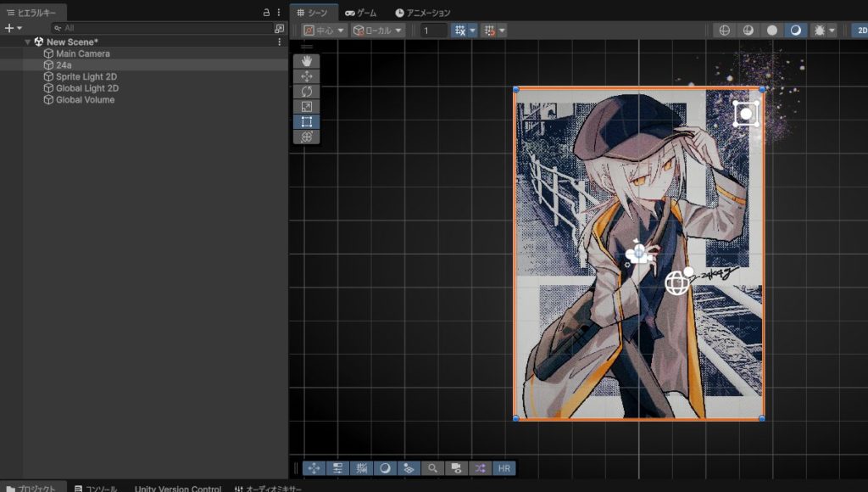Toggle the hierarchy panel lock
Viewport: 868px width, 492px height.
click(266, 13)
